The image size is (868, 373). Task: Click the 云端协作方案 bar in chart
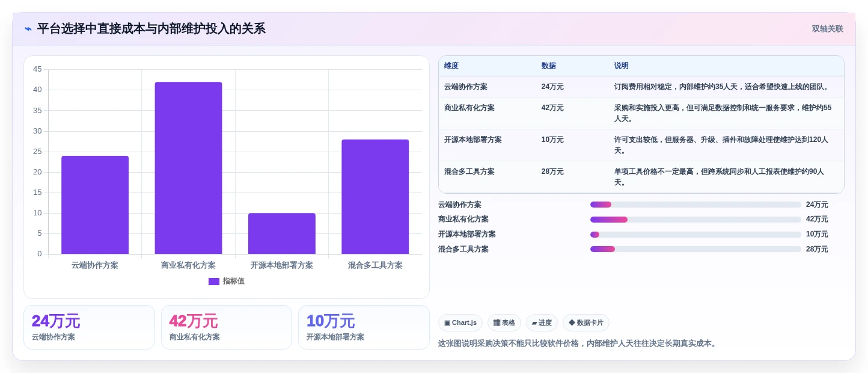95,205
